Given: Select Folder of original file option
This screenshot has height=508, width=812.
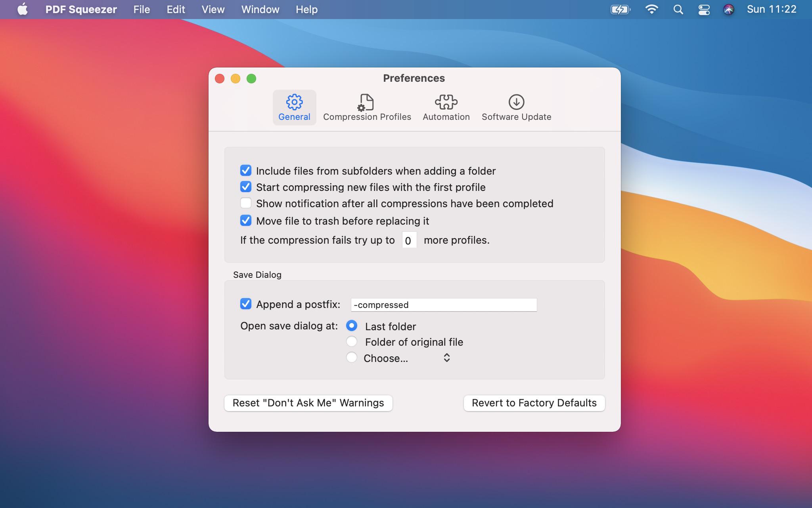Looking at the screenshot, I should click(x=352, y=342).
